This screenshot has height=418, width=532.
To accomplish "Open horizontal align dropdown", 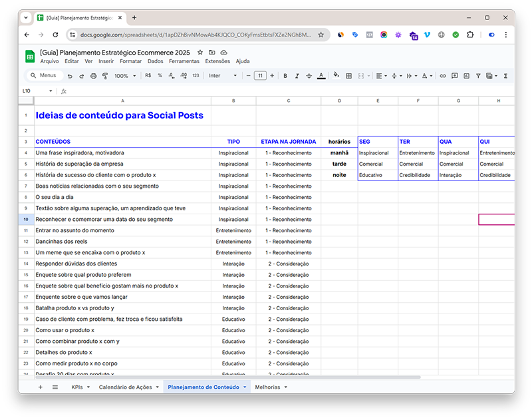I will [381, 76].
